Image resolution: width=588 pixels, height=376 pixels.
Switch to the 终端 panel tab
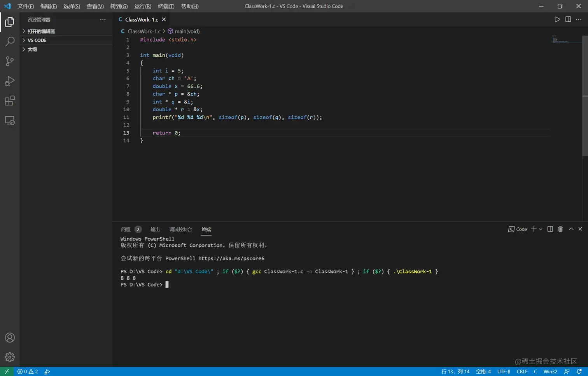point(206,229)
